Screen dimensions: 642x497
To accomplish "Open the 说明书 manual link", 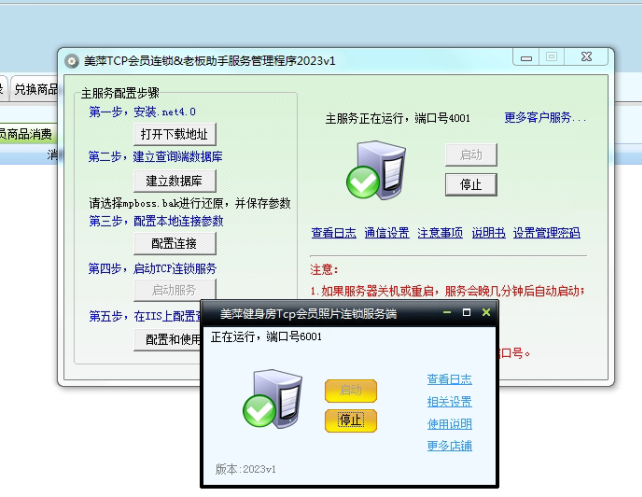I will [488, 233].
